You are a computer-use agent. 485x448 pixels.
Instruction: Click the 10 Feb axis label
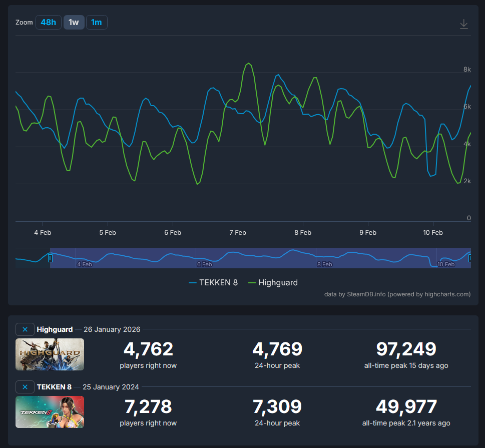coord(433,233)
